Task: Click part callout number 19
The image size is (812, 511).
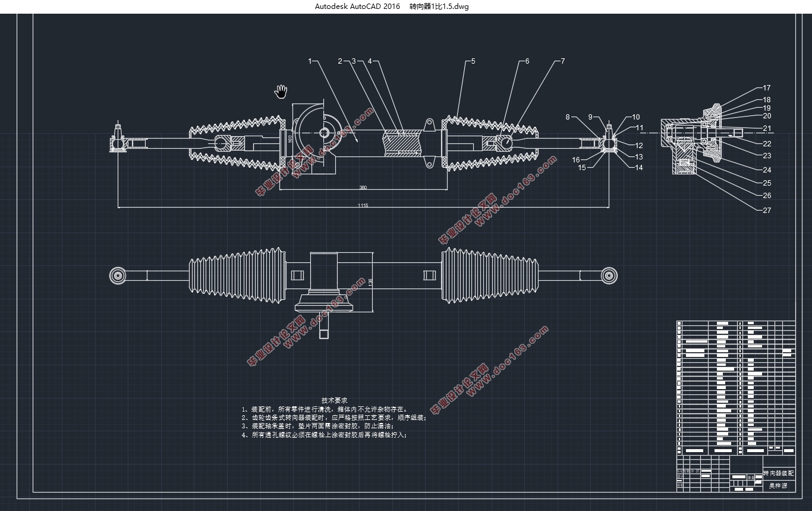Action: [767, 108]
